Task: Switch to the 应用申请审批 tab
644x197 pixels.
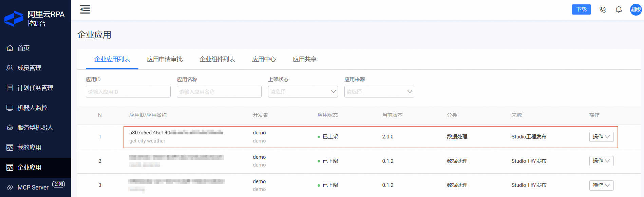Action: point(165,59)
